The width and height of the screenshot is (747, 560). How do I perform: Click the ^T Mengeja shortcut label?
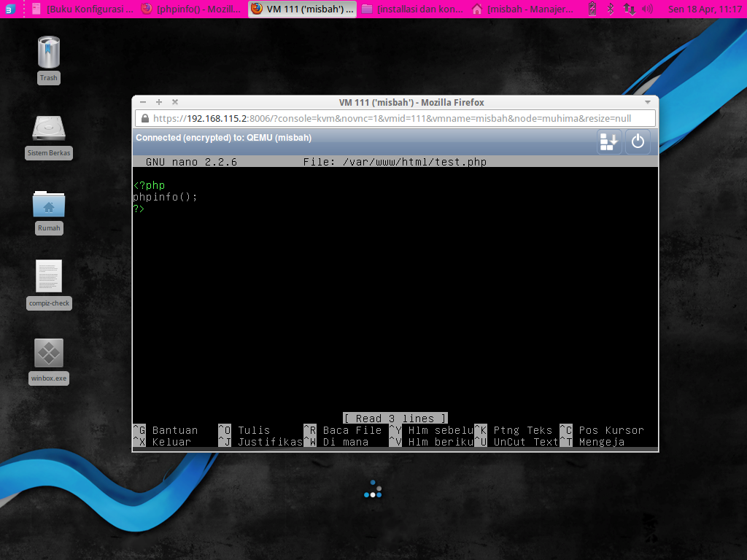[x=592, y=442]
